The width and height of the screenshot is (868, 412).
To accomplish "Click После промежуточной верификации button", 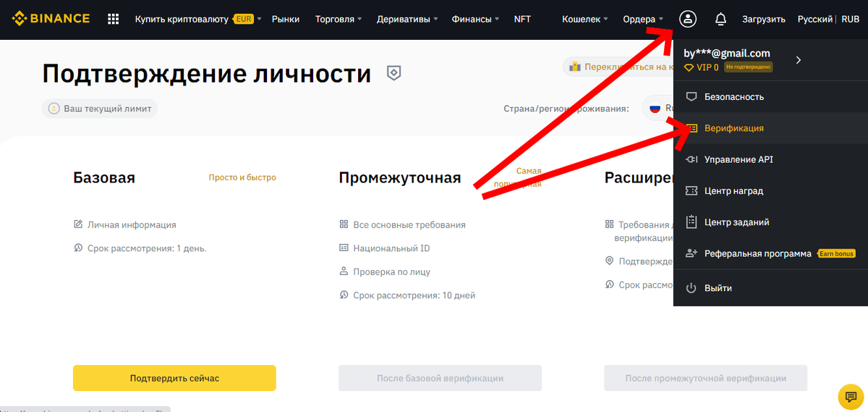I will click(x=705, y=378).
